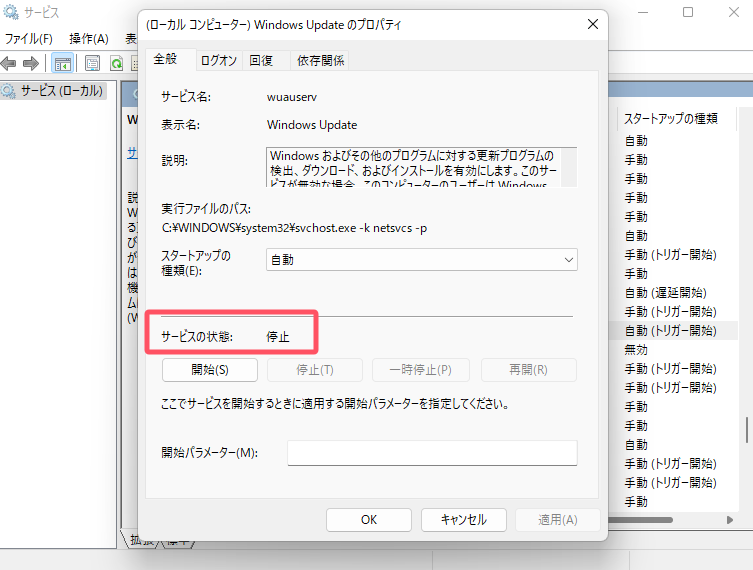
Task: Maximize the Services window
Action: pyautogui.click(x=688, y=12)
